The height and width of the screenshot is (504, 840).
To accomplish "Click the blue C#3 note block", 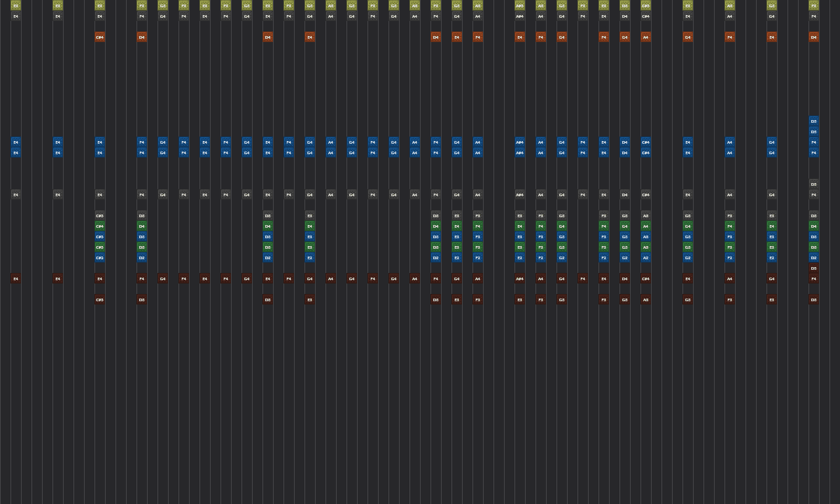I will [x=100, y=236].
